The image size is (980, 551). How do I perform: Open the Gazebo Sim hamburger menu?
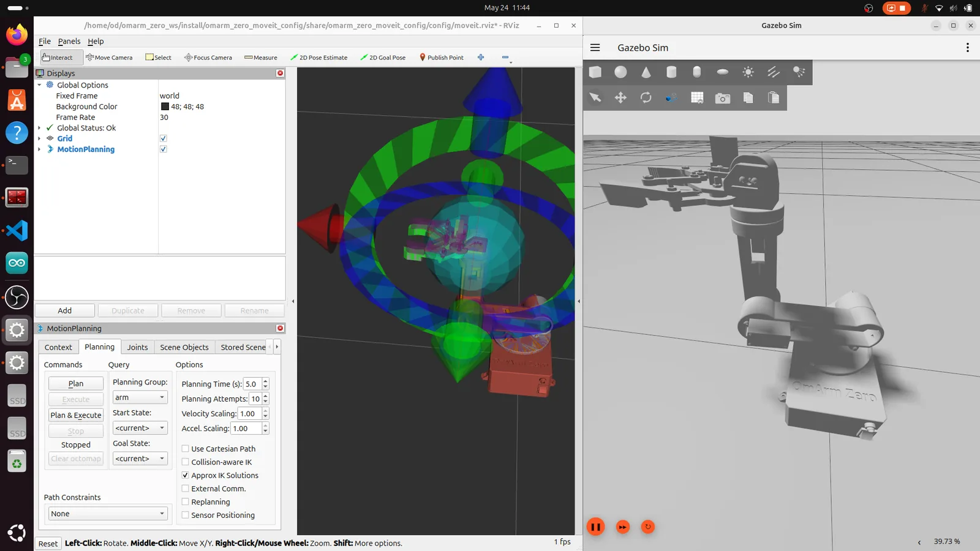tap(595, 48)
